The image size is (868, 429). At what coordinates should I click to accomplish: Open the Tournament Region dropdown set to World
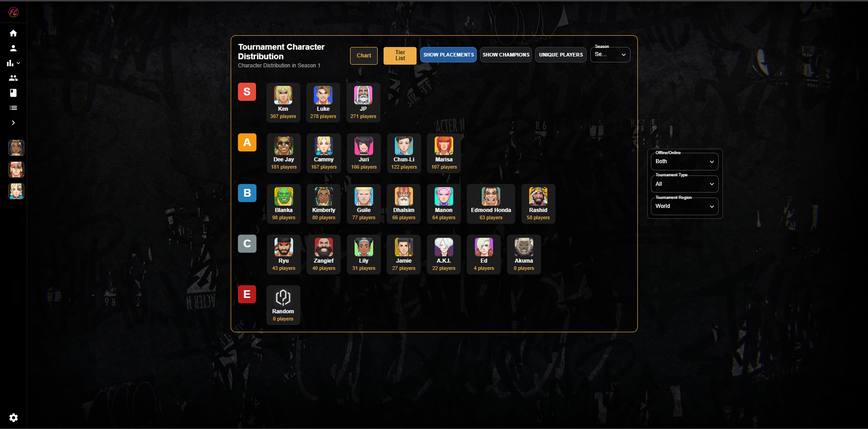point(685,206)
